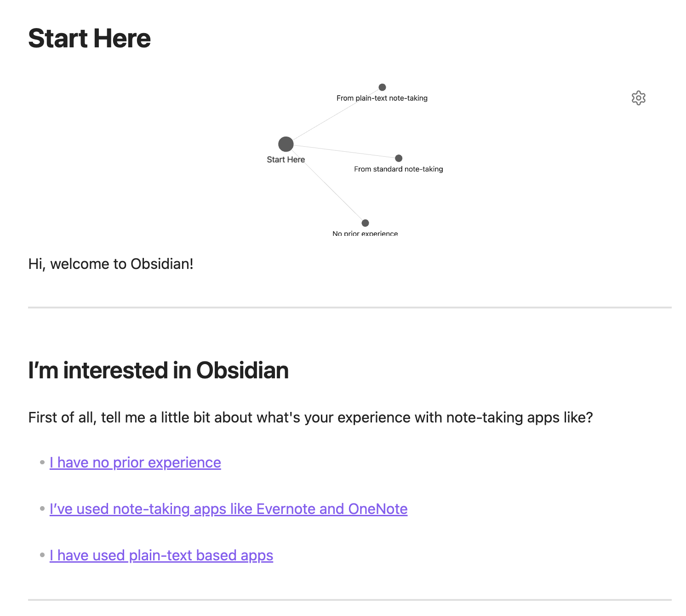The width and height of the screenshot is (686, 616).
Task: Select the plain-text note-taking graph node dot
Action: coord(382,87)
